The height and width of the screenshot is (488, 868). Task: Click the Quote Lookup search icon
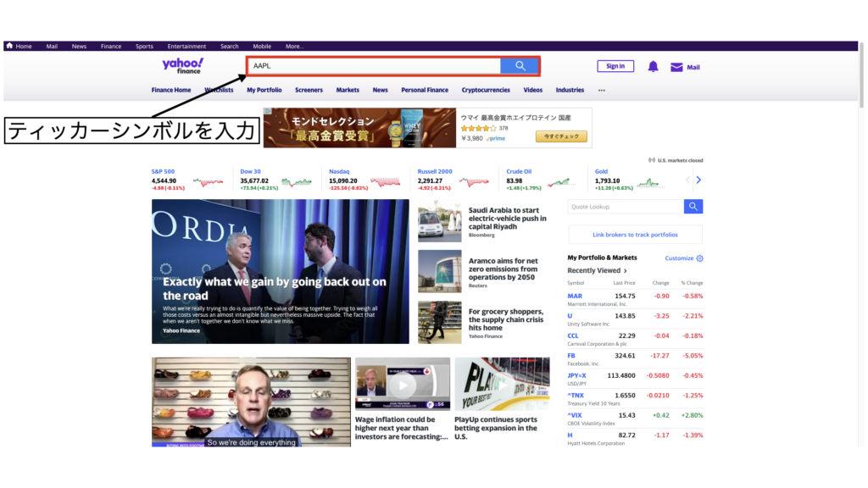[693, 207]
